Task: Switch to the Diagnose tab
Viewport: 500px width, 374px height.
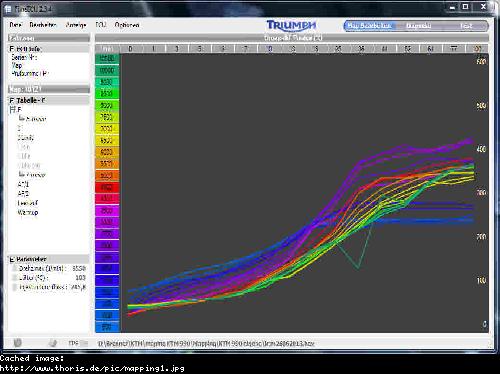Action: tap(419, 26)
